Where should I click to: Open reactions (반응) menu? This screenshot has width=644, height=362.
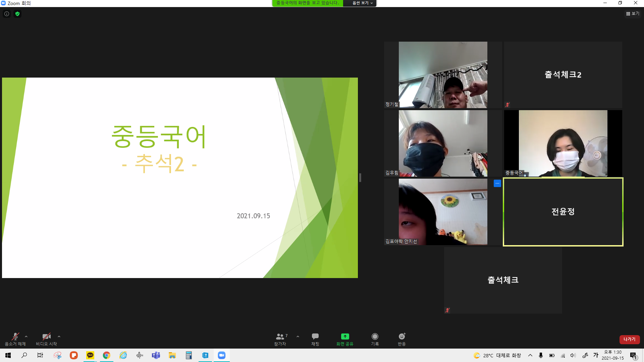[x=402, y=339]
